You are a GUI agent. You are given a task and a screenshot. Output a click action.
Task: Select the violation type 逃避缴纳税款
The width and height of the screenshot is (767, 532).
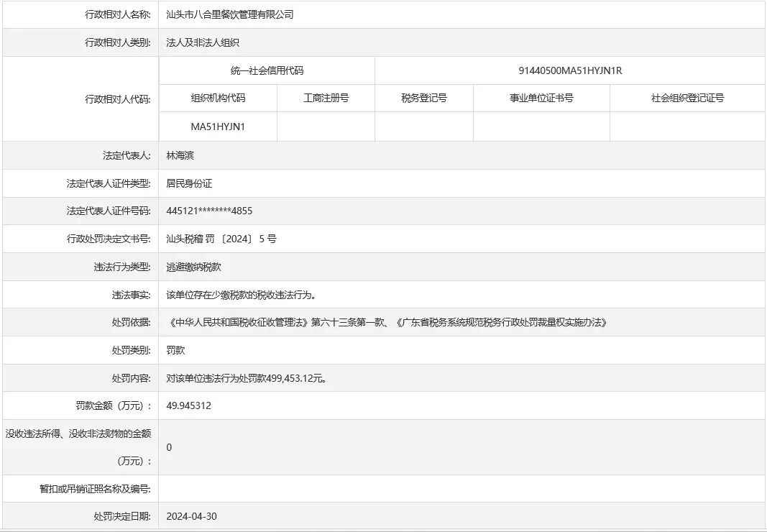click(x=193, y=267)
